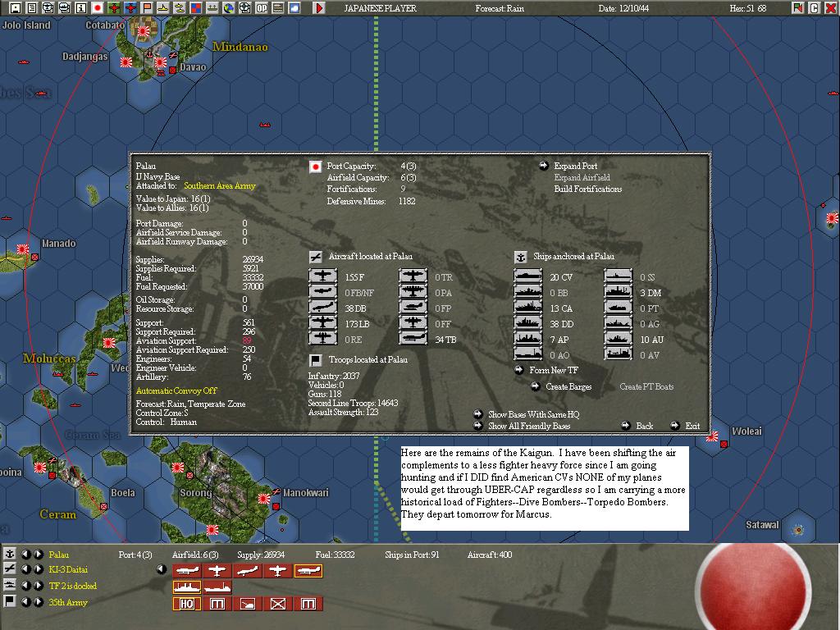840x630 pixels.
Task: Open the document report toolbar icon
Action: click(x=32, y=7)
